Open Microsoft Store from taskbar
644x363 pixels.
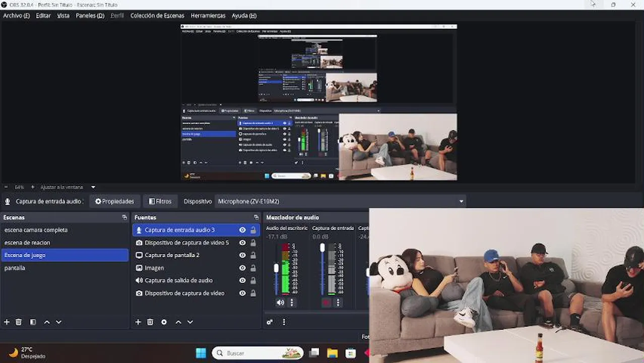pyautogui.click(x=350, y=353)
